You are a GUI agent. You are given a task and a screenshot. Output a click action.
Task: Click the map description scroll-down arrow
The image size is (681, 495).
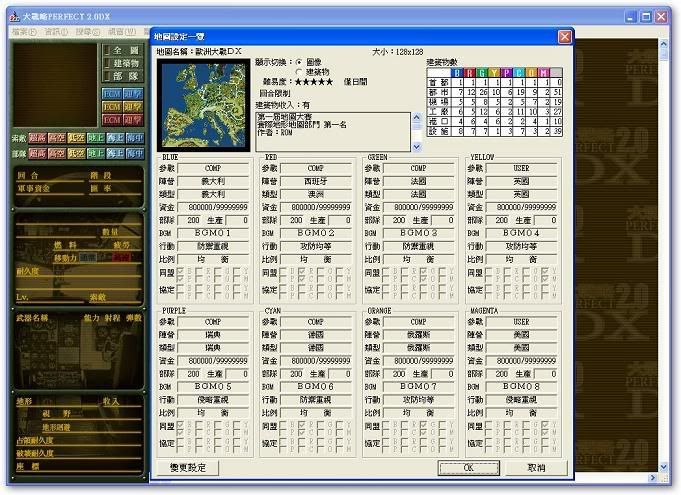pos(417,147)
